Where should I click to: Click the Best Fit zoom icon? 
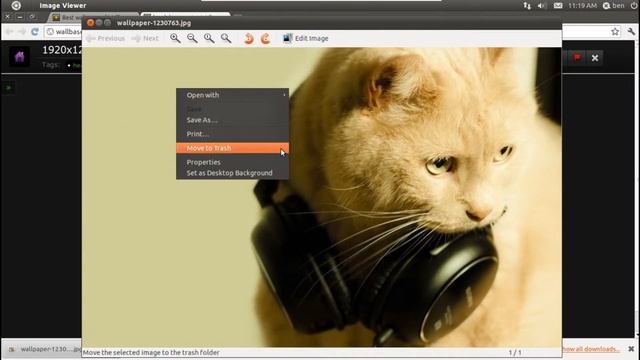point(226,38)
